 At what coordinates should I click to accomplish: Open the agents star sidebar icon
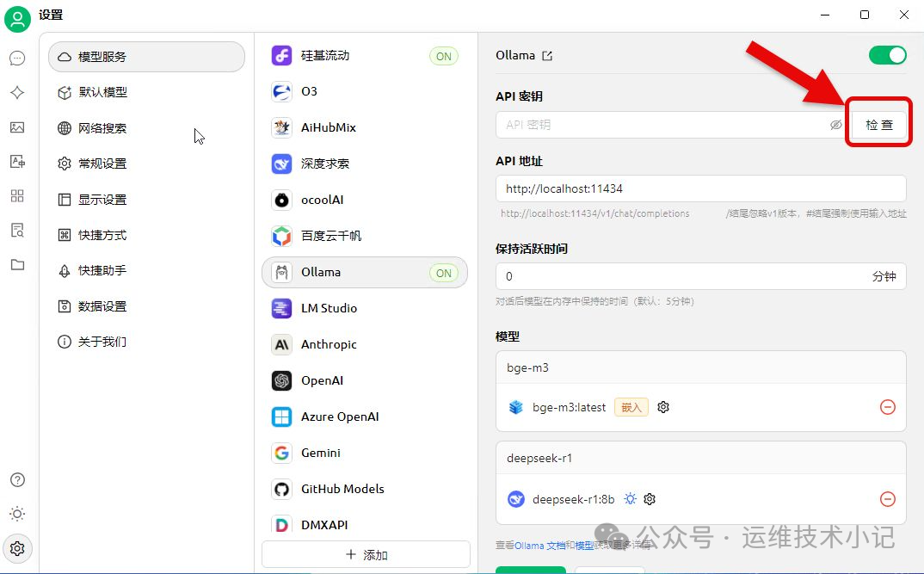(17, 93)
